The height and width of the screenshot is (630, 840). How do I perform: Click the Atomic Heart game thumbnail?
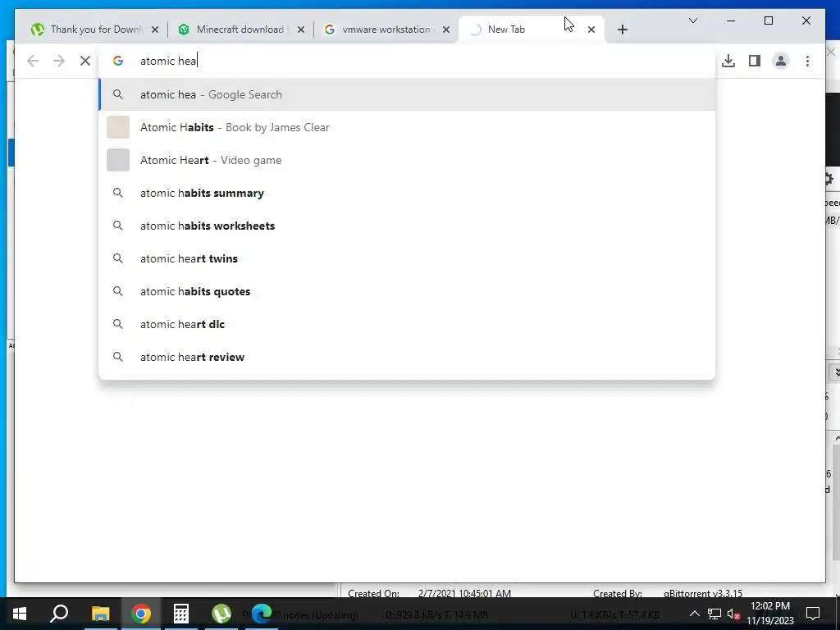pos(118,160)
